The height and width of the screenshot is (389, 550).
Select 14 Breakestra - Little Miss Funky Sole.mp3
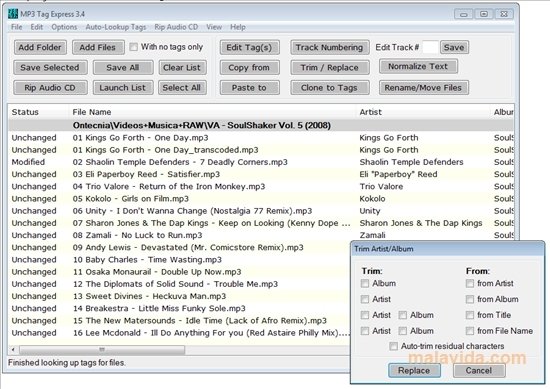click(180, 309)
